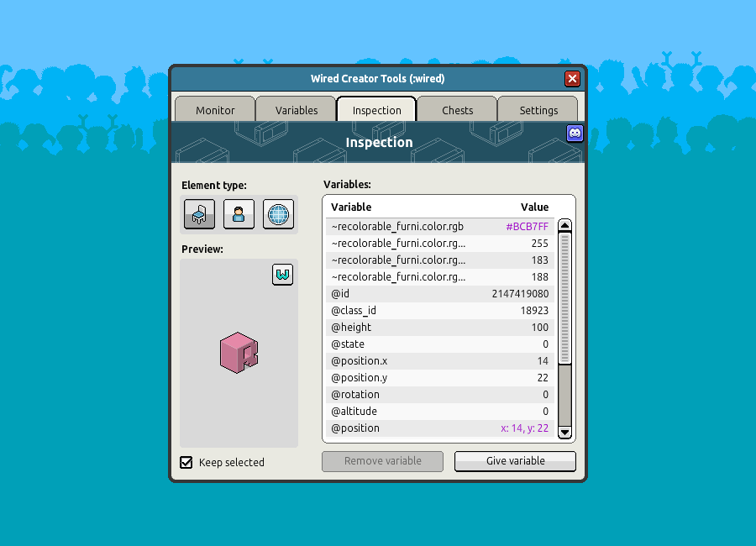This screenshot has width=756, height=546.
Task: Toggle the Keep selected checkbox
Action: point(186,462)
